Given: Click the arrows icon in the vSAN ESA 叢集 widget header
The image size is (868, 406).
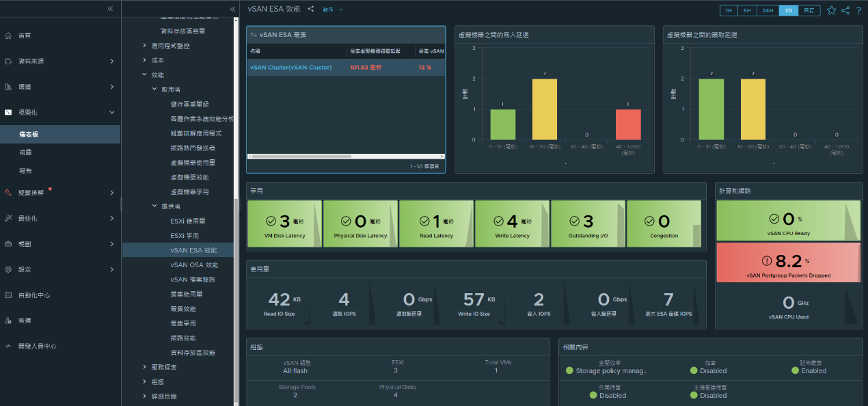Looking at the screenshot, I should tap(254, 34).
